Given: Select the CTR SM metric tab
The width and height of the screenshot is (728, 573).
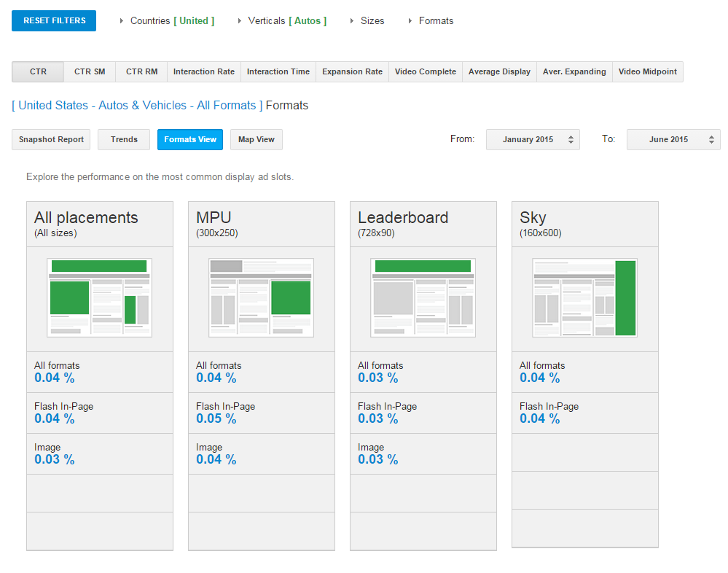Looking at the screenshot, I should 90,71.
